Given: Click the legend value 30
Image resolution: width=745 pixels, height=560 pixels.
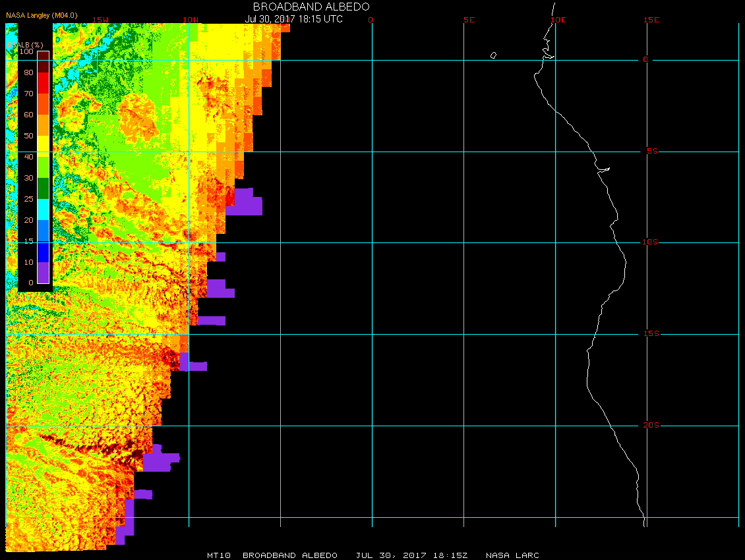Looking at the screenshot, I should pyautogui.click(x=28, y=178).
